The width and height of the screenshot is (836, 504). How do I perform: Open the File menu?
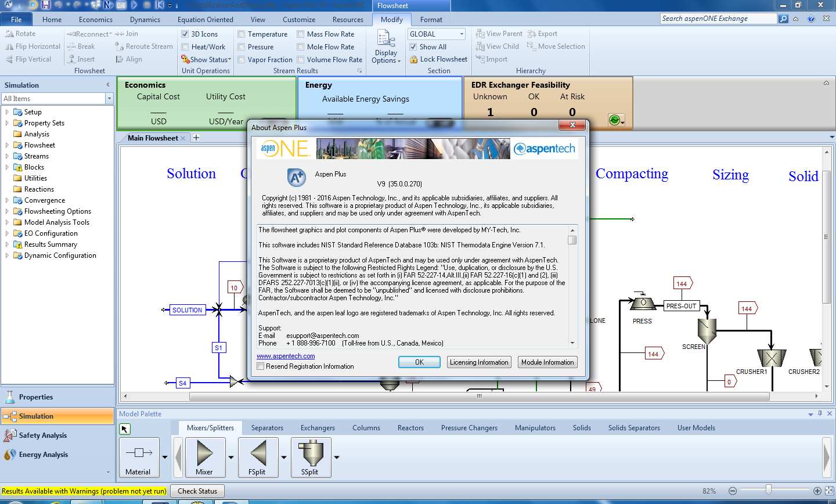click(x=17, y=19)
